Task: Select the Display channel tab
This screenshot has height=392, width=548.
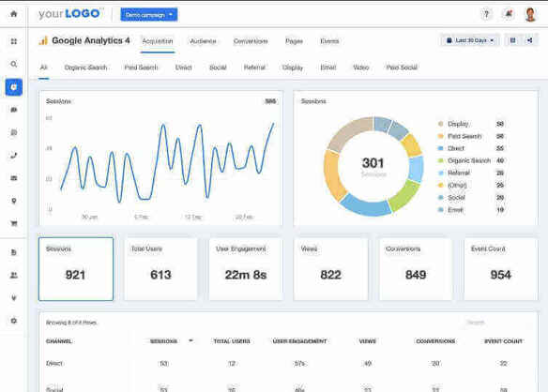Action: pos(293,68)
